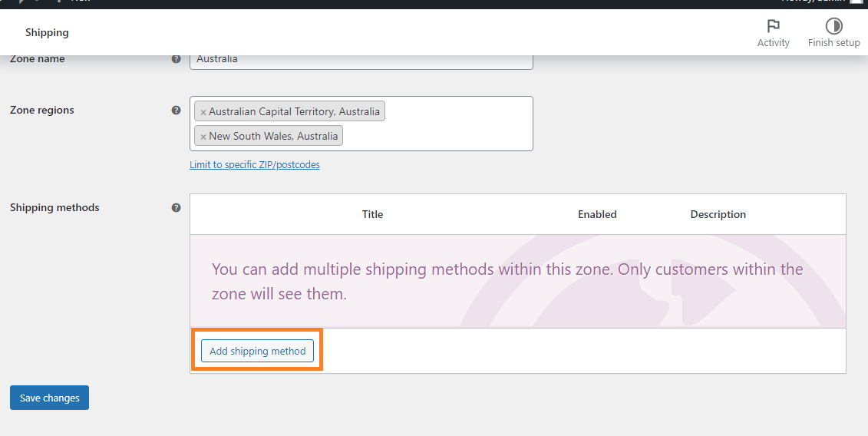Click the Shipping page heading

(x=47, y=33)
